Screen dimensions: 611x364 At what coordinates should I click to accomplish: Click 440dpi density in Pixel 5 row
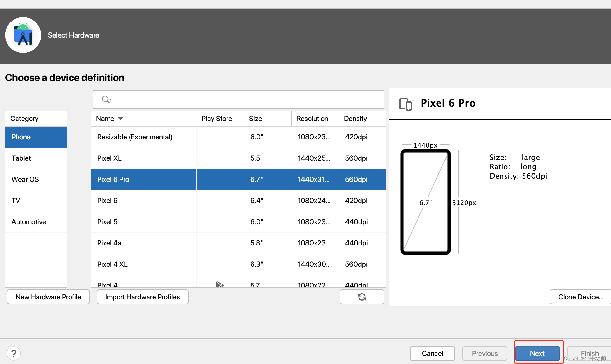(362, 222)
